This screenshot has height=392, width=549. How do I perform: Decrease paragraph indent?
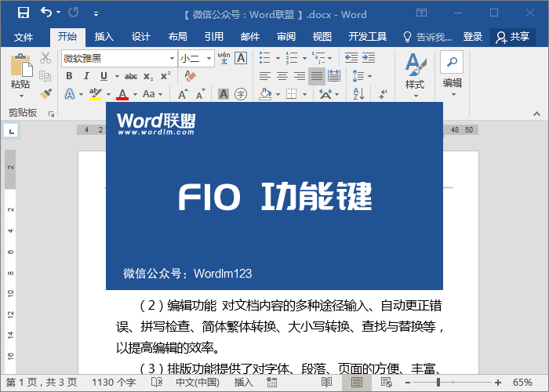351,58
